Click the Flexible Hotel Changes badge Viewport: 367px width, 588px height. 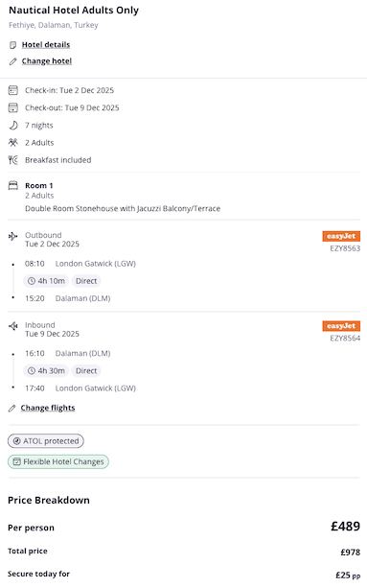[x=58, y=461]
